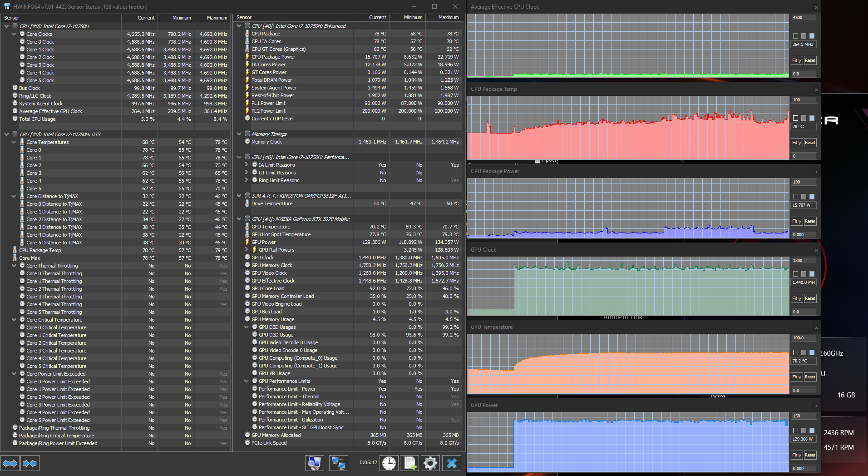Viewport: 868px width, 476px height.
Task: Click the lightning icon beside CPU Package Power
Action: point(247,57)
